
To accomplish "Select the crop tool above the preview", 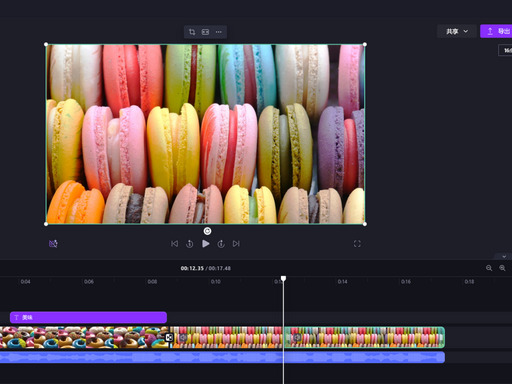I will click(x=192, y=32).
